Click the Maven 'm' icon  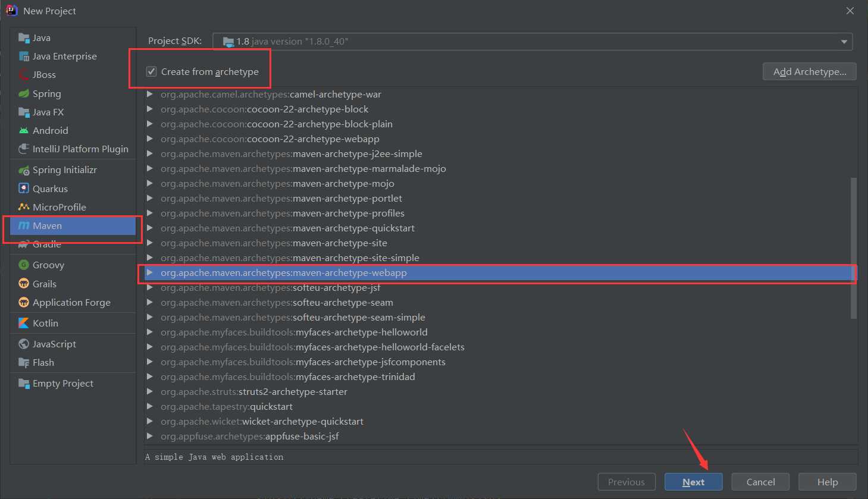pos(24,225)
